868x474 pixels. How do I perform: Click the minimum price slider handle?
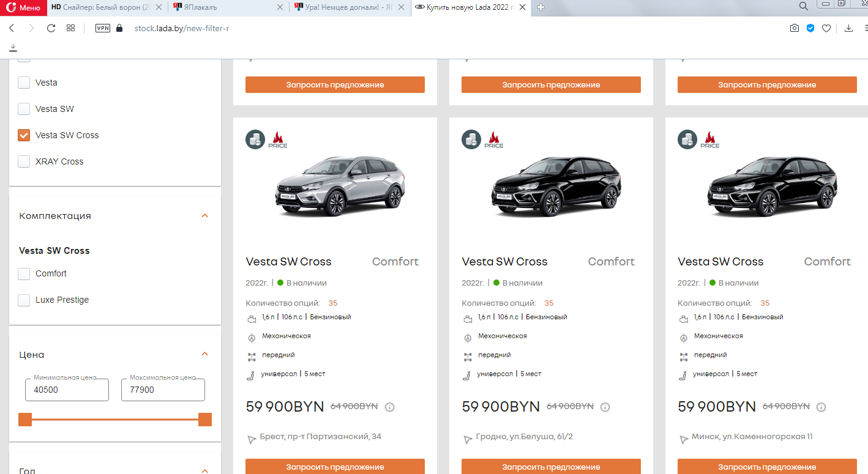(x=25, y=420)
